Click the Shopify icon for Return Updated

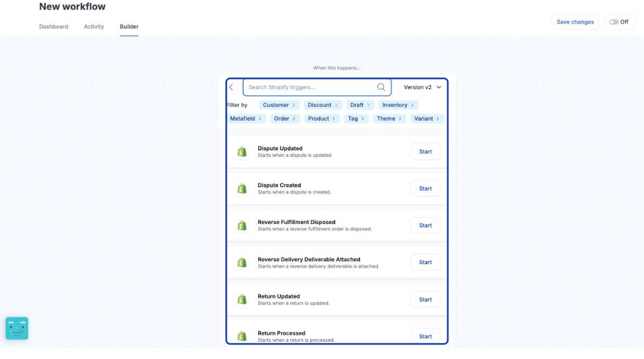click(x=242, y=299)
